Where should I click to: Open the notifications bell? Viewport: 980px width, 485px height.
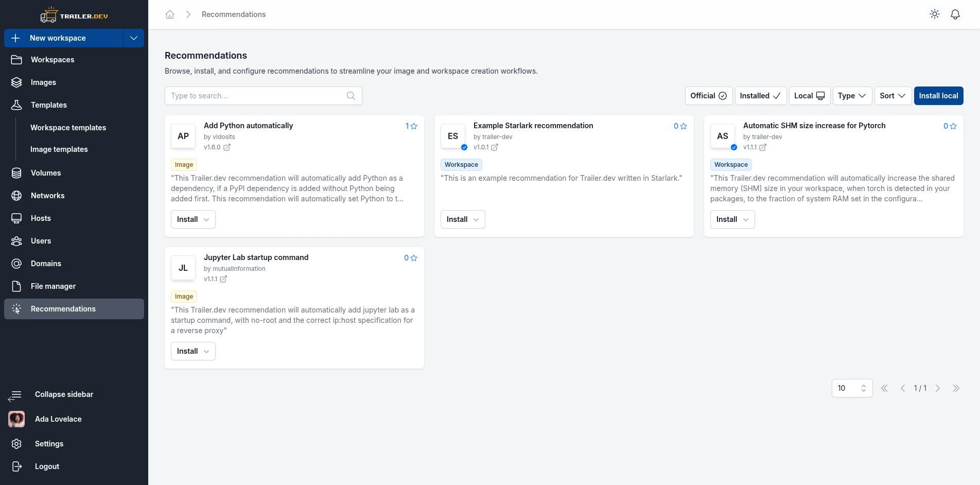click(x=955, y=14)
